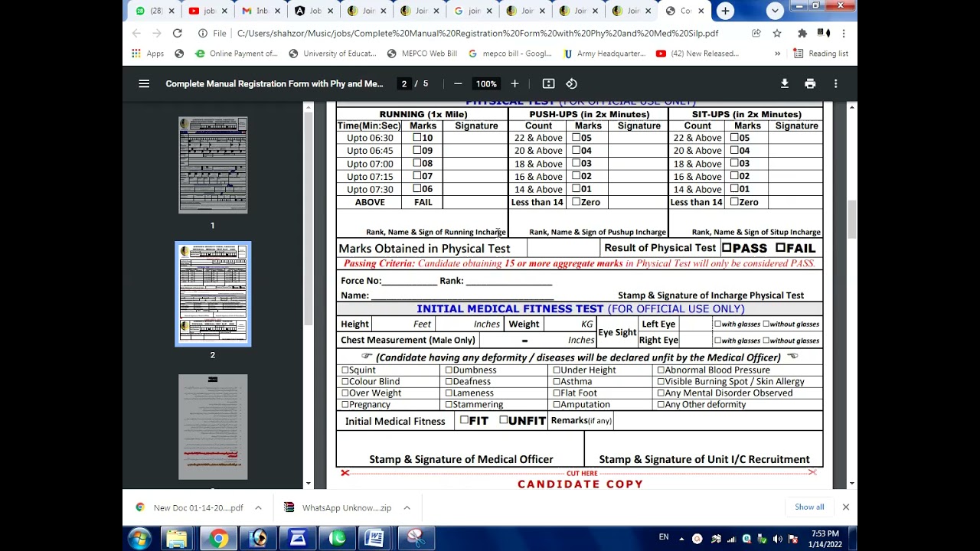Close the downloads shelf
The width and height of the screenshot is (980, 551).
[846, 507]
